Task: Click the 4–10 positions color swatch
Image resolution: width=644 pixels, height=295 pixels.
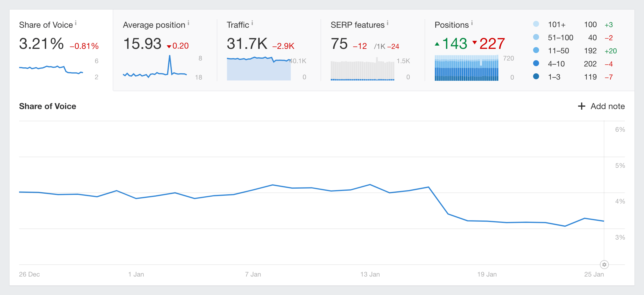Action: (x=536, y=63)
